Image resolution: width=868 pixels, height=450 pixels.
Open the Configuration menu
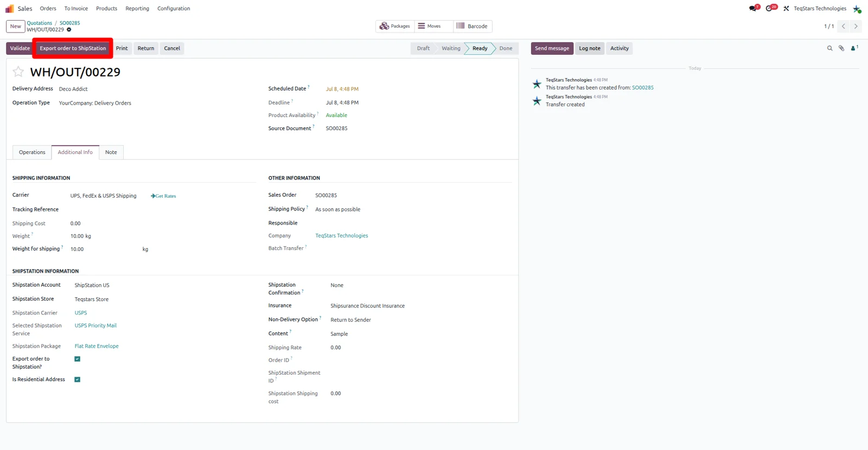(x=174, y=9)
